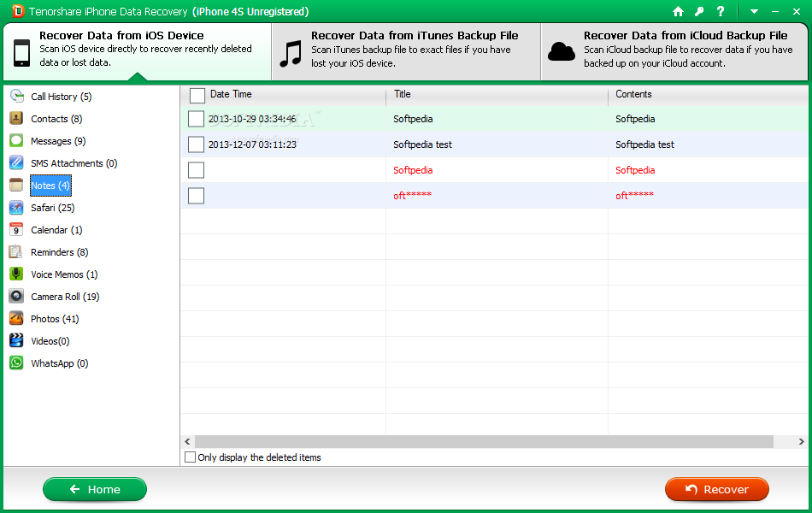Image resolution: width=812 pixels, height=513 pixels.
Task: Sort by the Date Time column header
Action: pos(231,94)
